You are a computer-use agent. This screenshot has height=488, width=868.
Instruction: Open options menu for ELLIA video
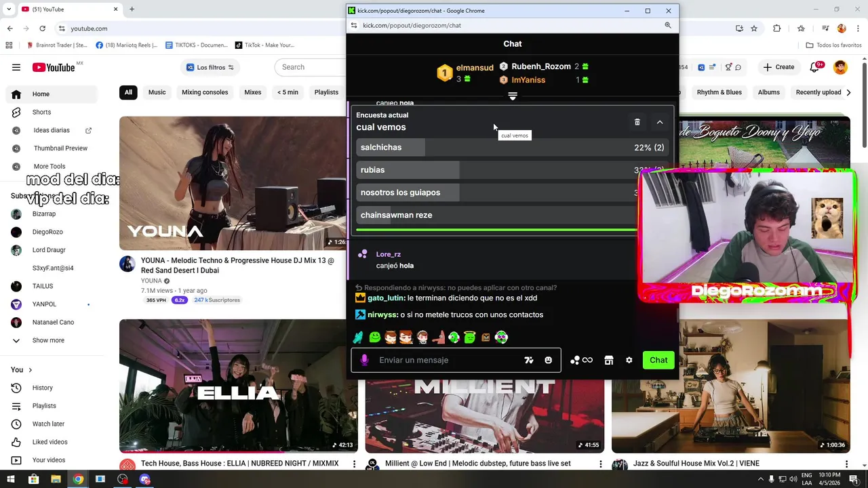[354, 464]
